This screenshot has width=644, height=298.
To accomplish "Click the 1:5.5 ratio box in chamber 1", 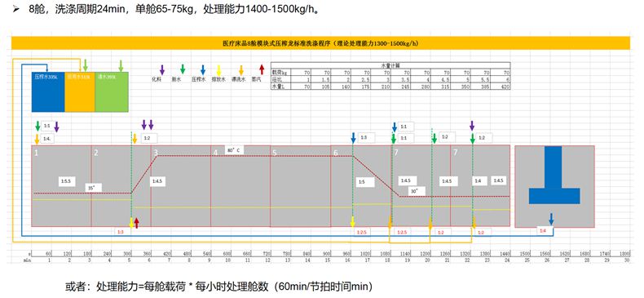I will (x=67, y=181).
